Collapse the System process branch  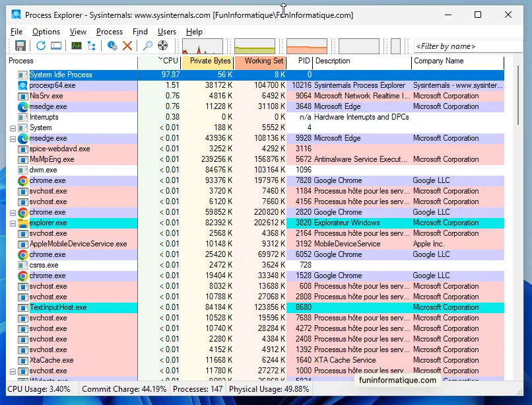(x=12, y=127)
